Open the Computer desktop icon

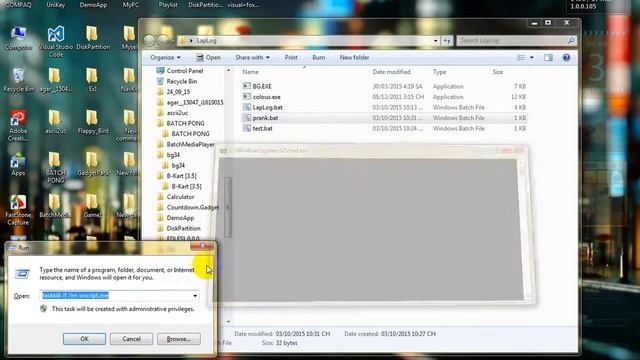18,38
